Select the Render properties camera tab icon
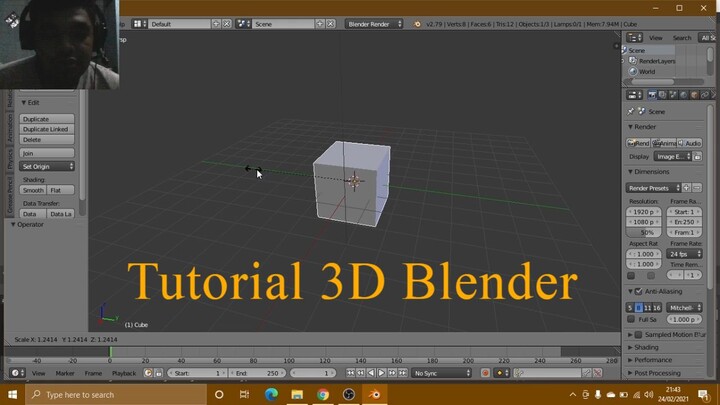Viewport: 720px width, 405px height. (652, 95)
